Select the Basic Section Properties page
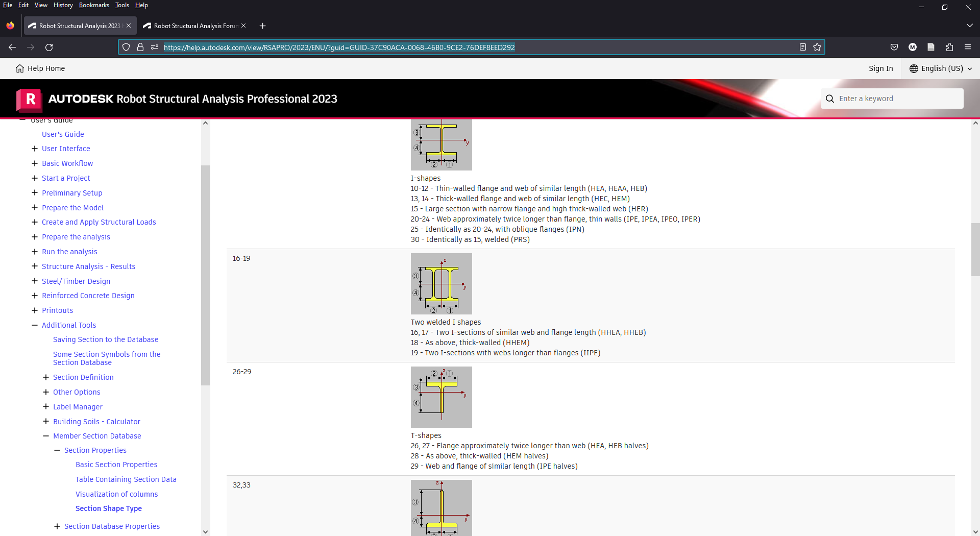Viewport: 980px width, 536px height. coord(116,465)
